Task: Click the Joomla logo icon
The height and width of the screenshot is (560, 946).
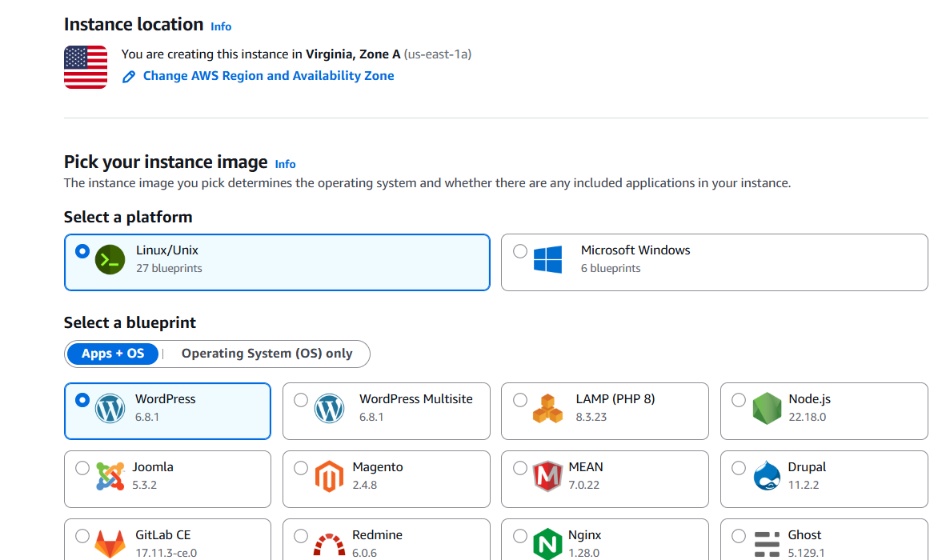Action: click(x=110, y=476)
